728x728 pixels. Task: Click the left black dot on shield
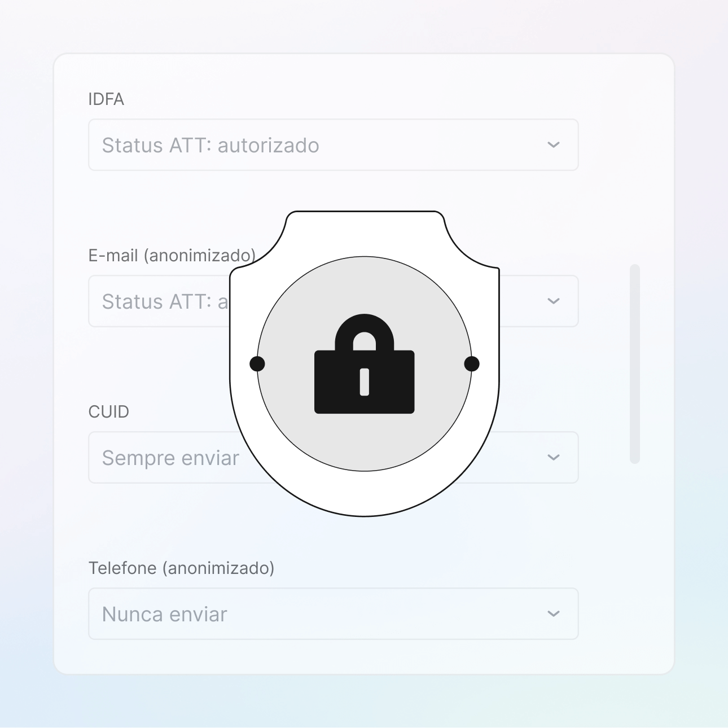click(257, 364)
